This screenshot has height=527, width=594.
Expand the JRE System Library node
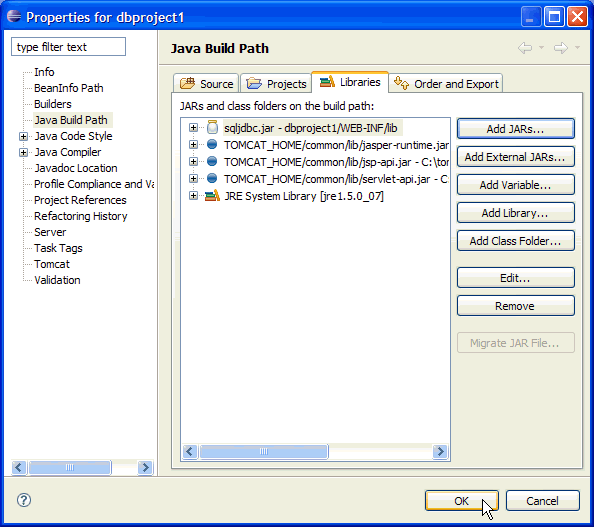point(193,195)
